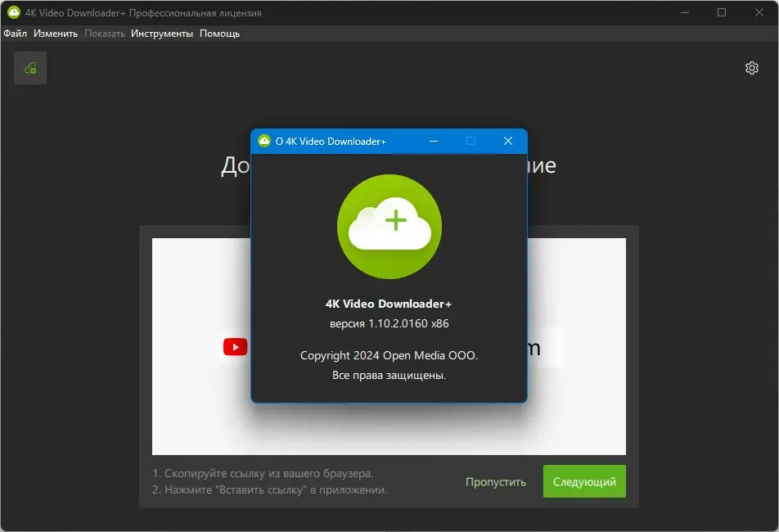This screenshot has width=779, height=532.
Task: Open the settings gear icon
Action: tap(752, 68)
